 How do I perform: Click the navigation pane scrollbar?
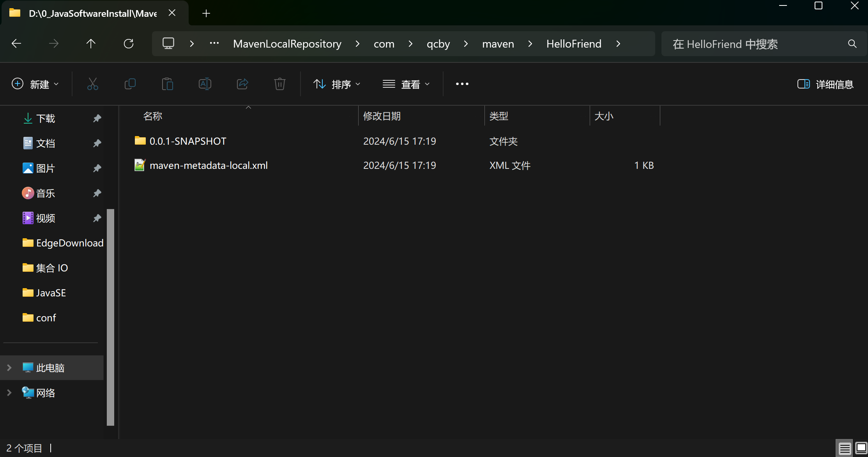[x=110, y=317]
